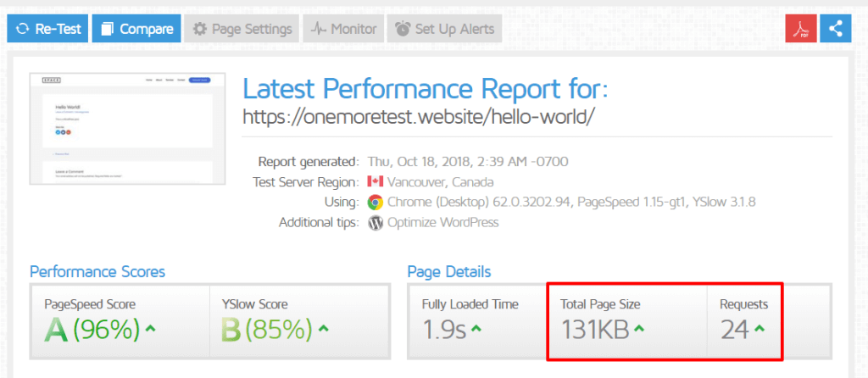Open the Compare option
The height and width of the screenshot is (378, 868).
pos(136,28)
